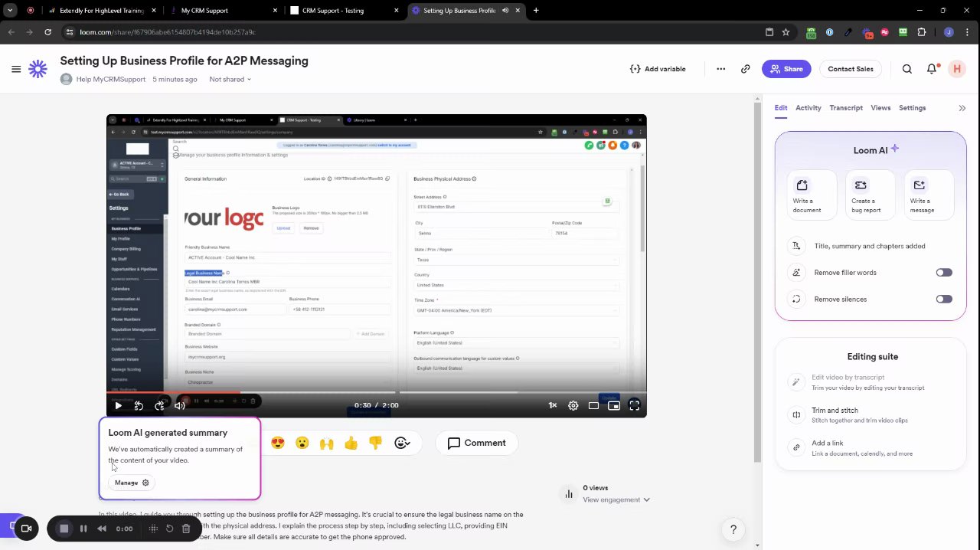React with surprised face emoji

(x=302, y=443)
